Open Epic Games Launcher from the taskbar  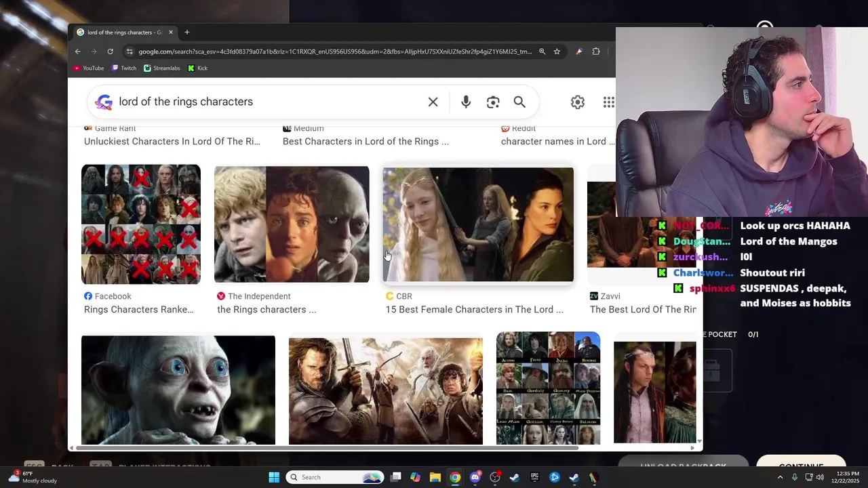[x=534, y=477]
